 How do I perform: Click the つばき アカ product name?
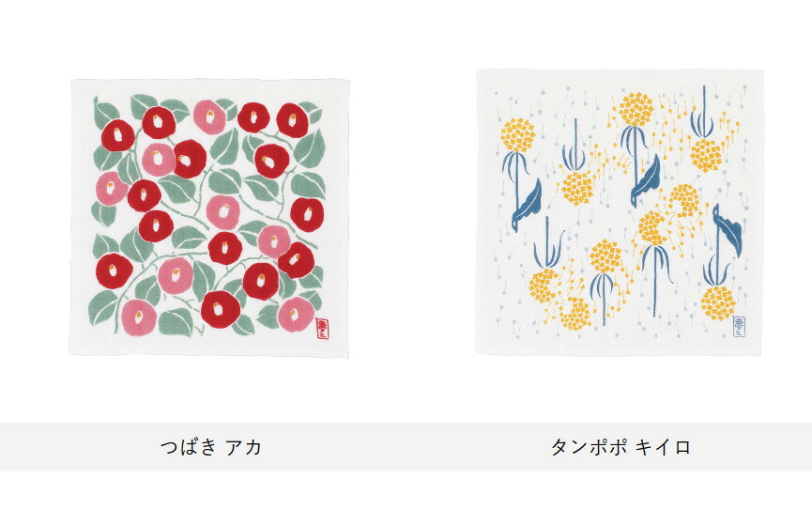211,447
